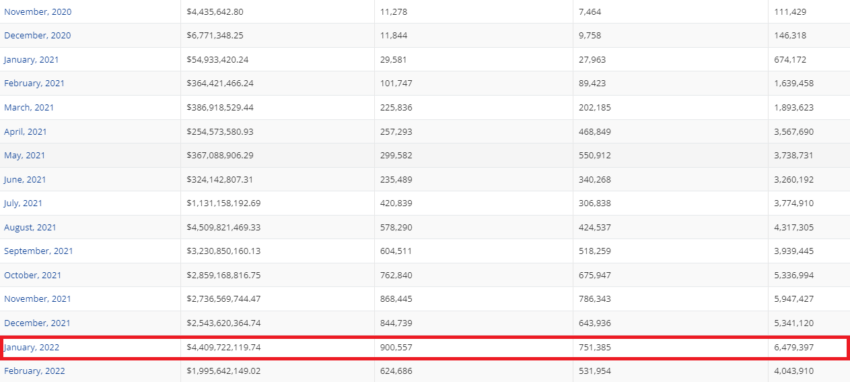Click the January, 2021 month link
This screenshot has height=382, width=850.
click(31, 60)
